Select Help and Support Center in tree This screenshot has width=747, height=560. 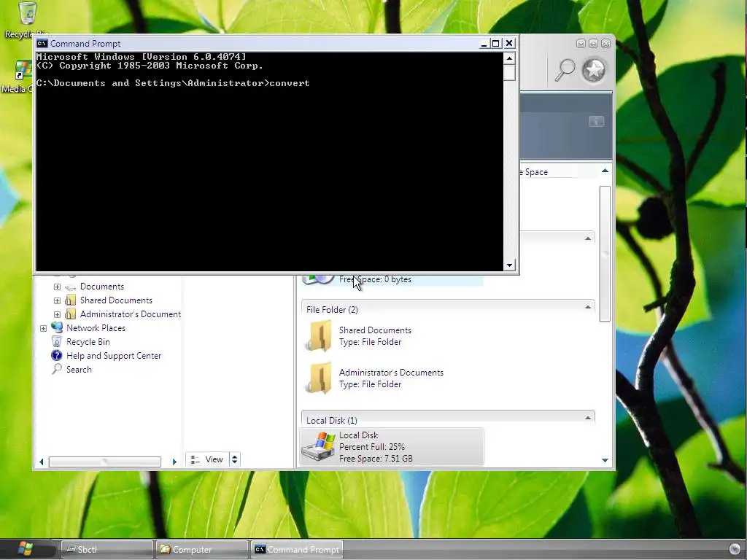tap(114, 355)
